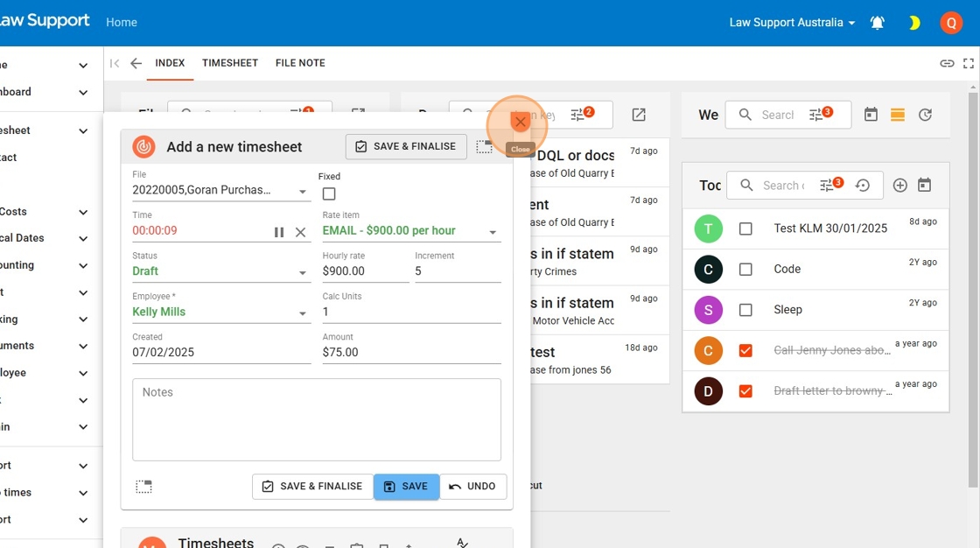Click the back arrow beside the INDEX tab
This screenshot has width=980, height=548.
136,63
